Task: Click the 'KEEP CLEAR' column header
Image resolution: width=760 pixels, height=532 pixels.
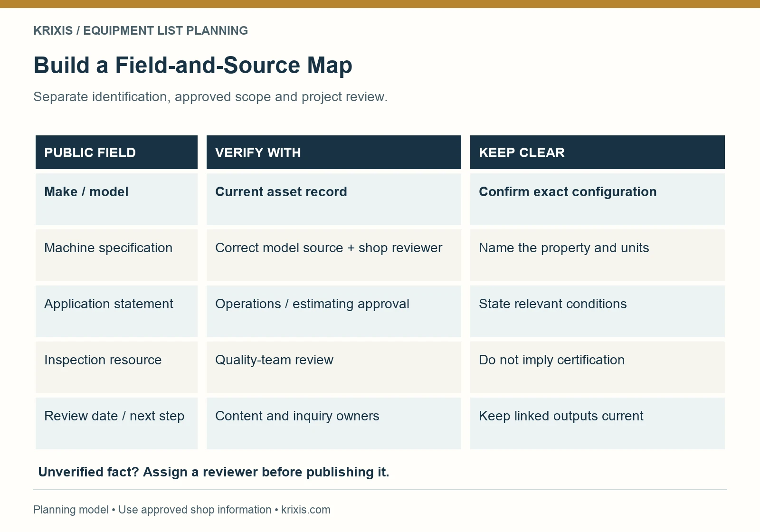Action: pyautogui.click(x=598, y=152)
